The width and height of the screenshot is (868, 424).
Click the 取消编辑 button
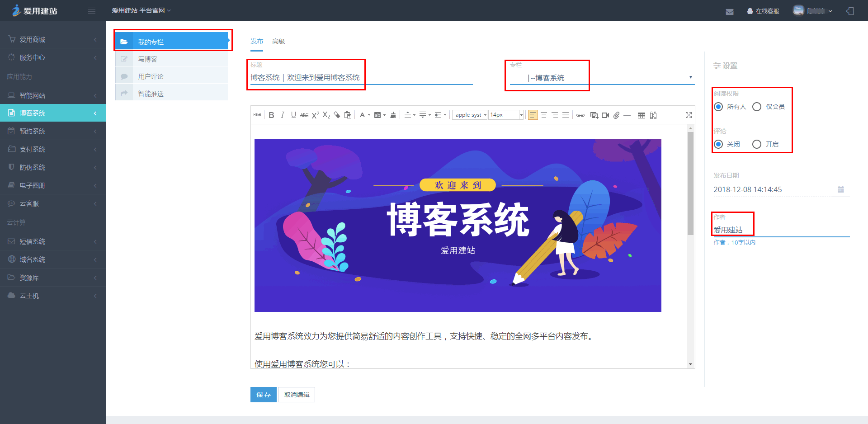click(x=297, y=395)
